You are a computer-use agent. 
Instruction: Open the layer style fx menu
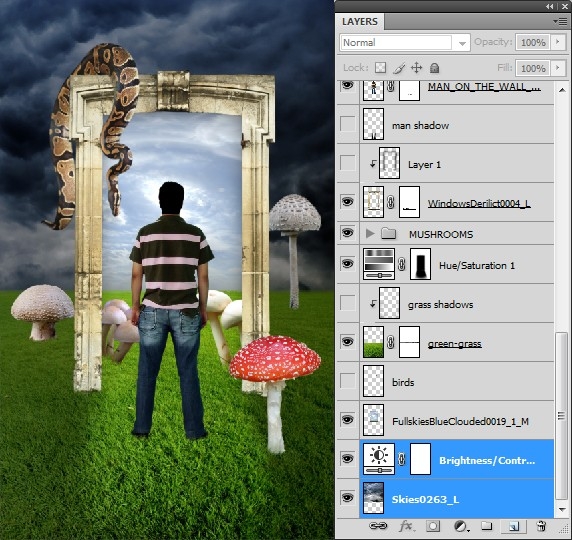pyautogui.click(x=406, y=526)
